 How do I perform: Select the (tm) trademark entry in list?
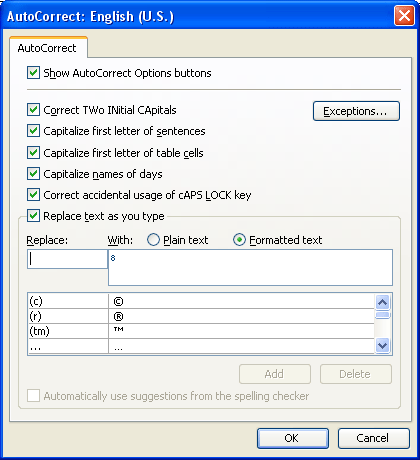[x=201, y=331]
